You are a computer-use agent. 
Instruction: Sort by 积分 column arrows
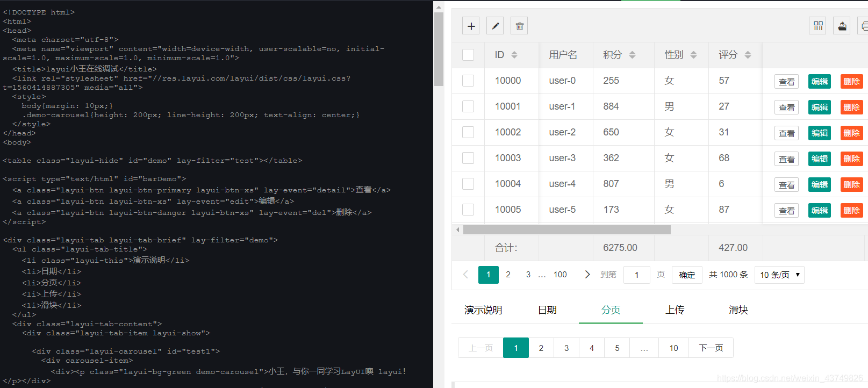pyautogui.click(x=632, y=55)
